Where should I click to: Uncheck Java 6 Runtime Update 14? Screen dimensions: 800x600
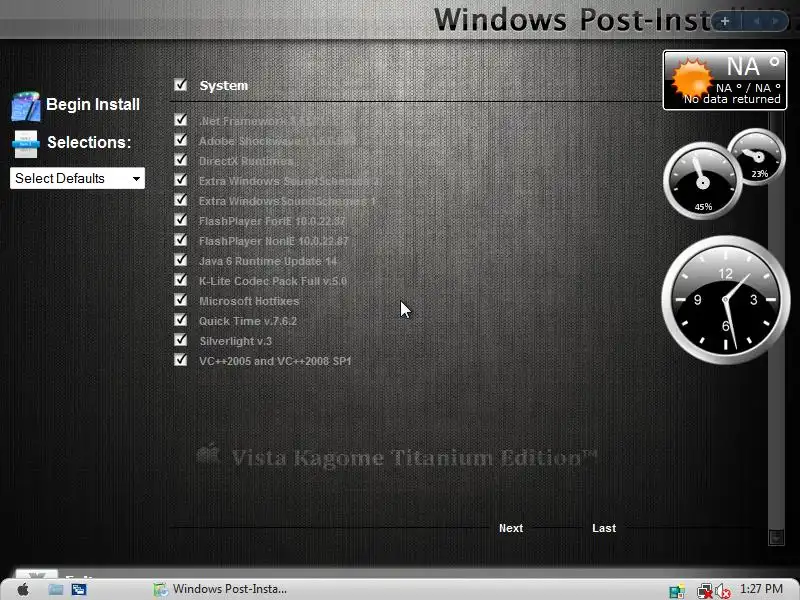[180, 260]
